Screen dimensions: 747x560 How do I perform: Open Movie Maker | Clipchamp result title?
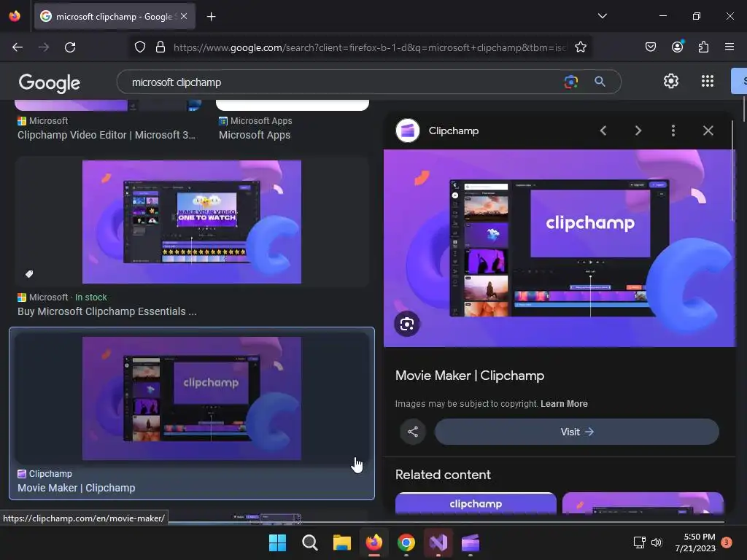pos(76,488)
